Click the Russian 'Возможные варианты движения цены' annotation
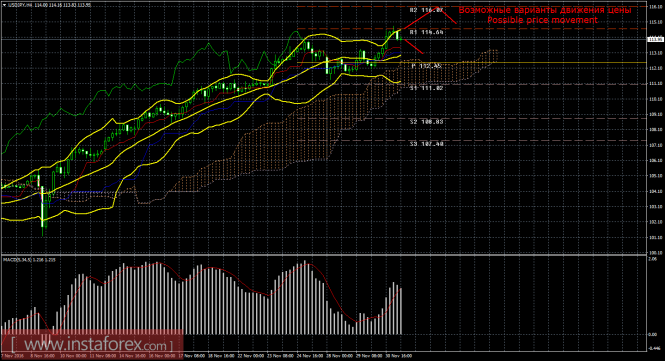The image size is (665, 361). [545, 10]
